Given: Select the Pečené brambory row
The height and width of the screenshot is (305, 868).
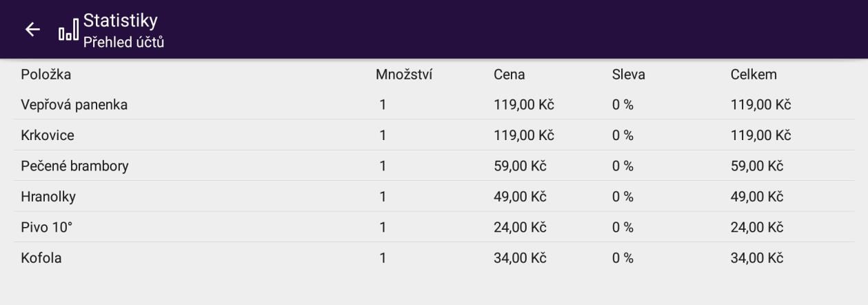Looking at the screenshot, I should pyautogui.click(x=74, y=166).
